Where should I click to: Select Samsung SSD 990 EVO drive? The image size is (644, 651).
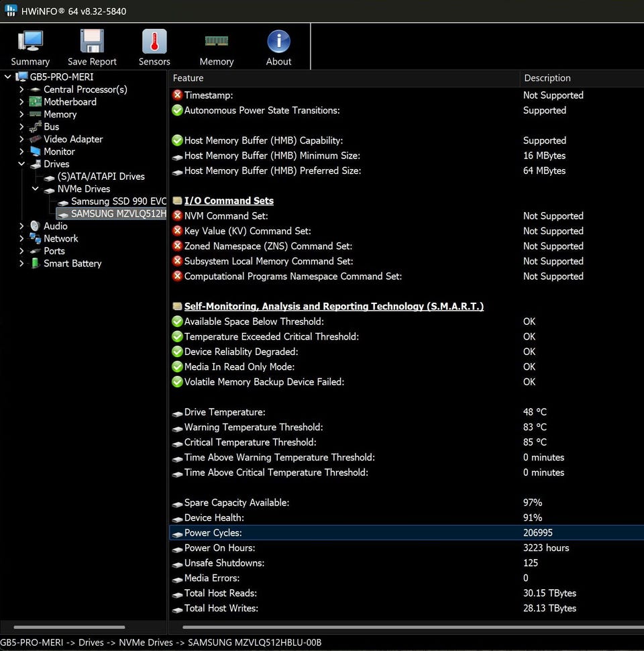(x=118, y=201)
